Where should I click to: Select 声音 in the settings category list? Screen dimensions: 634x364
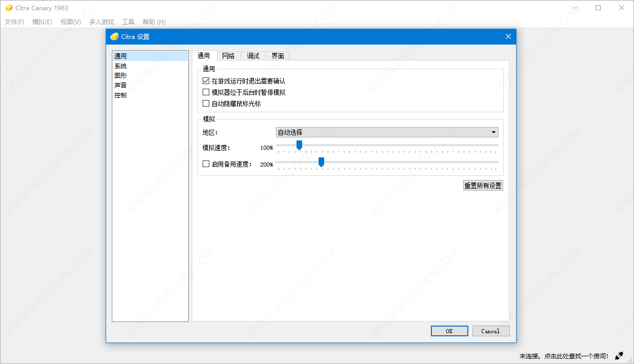point(150,85)
